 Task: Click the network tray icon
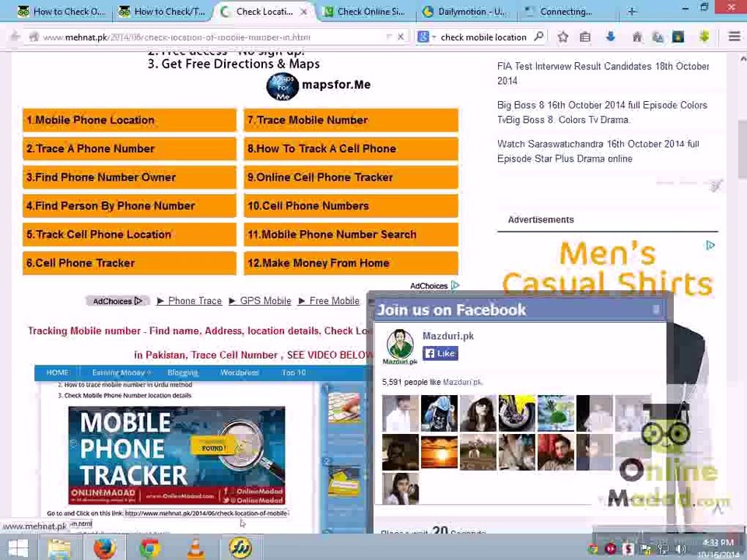(x=663, y=549)
